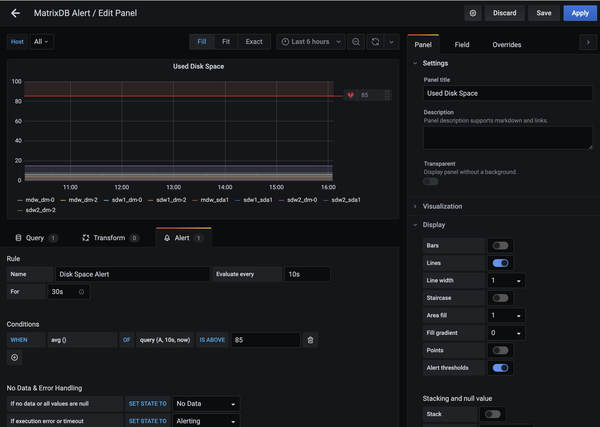Click the WHEN condition operator

point(26,340)
